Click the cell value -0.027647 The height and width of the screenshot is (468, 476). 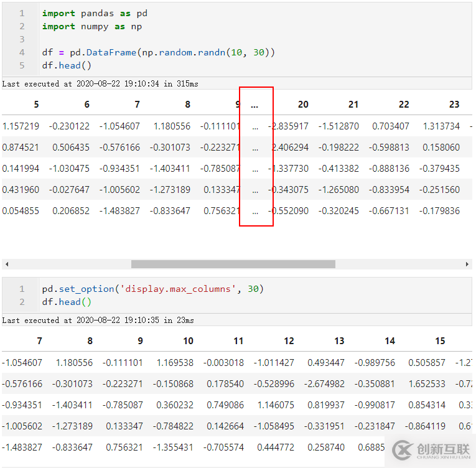(x=69, y=190)
